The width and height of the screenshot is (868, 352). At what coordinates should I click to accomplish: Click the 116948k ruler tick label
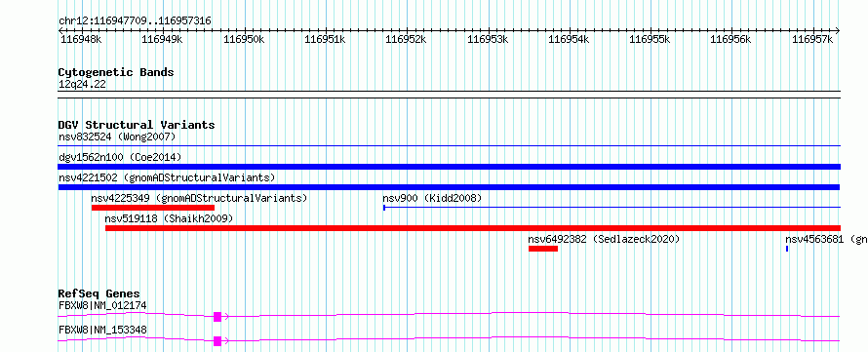coord(81,39)
